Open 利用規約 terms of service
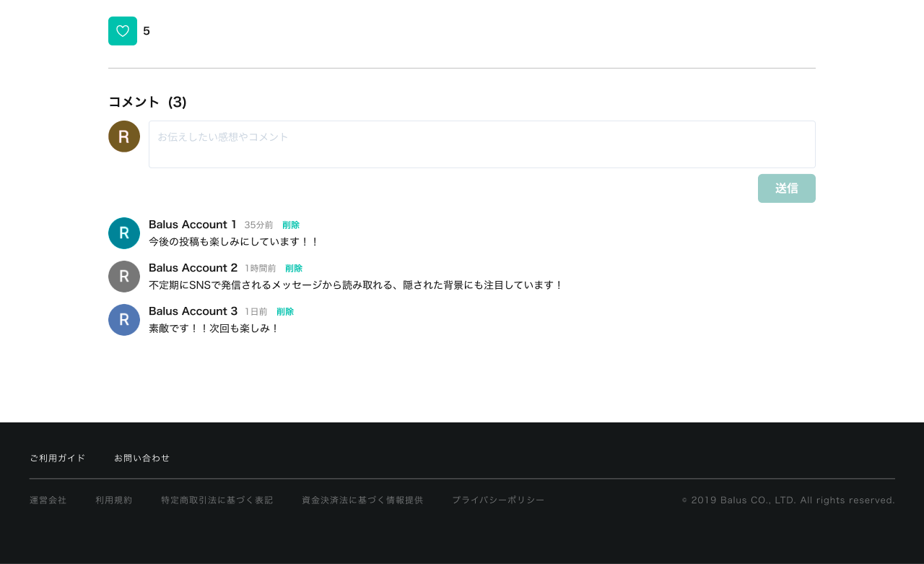Image resolution: width=924 pixels, height=564 pixels. pyautogui.click(x=114, y=500)
